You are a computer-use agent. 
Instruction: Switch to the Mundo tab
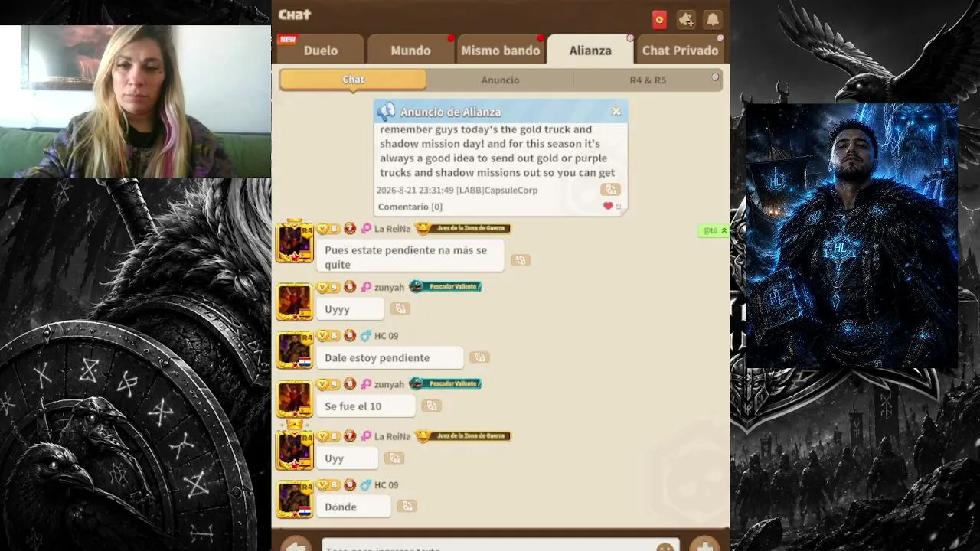[x=410, y=50]
